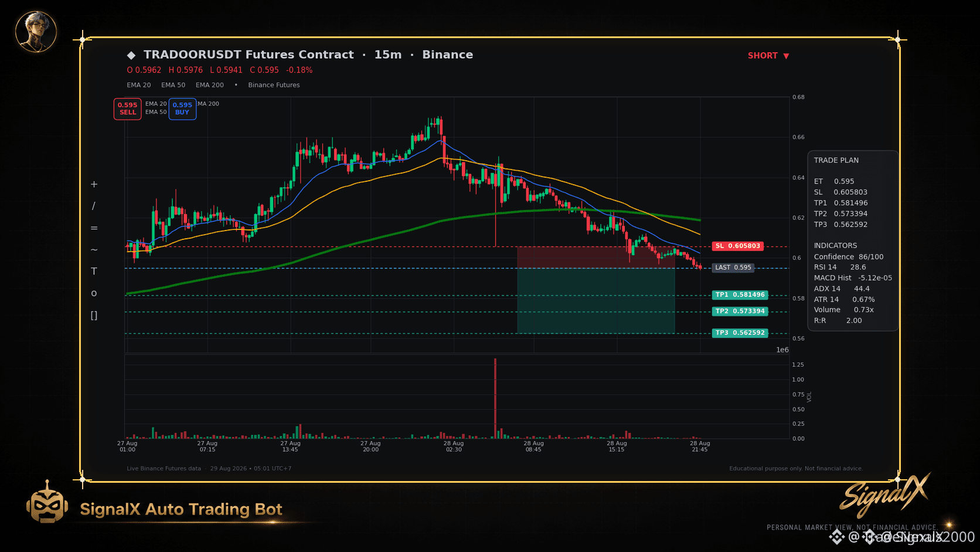Click the 27 Aug 13:45 time label
Screen dimensions: 980x552
(x=290, y=446)
